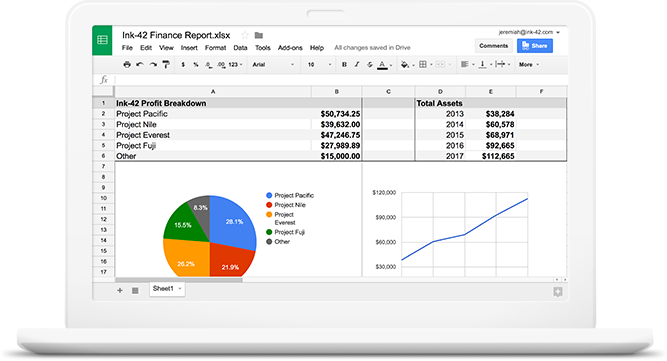The width and height of the screenshot is (667, 361).
Task: Click the green Sheets home icon
Action: pyautogui.click(x=102, y=40)
